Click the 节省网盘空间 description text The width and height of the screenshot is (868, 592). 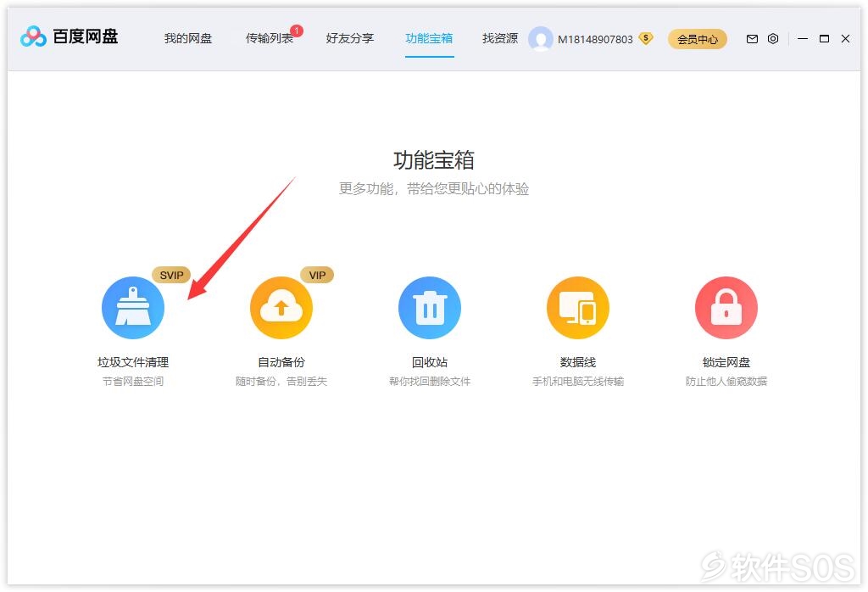133,381
